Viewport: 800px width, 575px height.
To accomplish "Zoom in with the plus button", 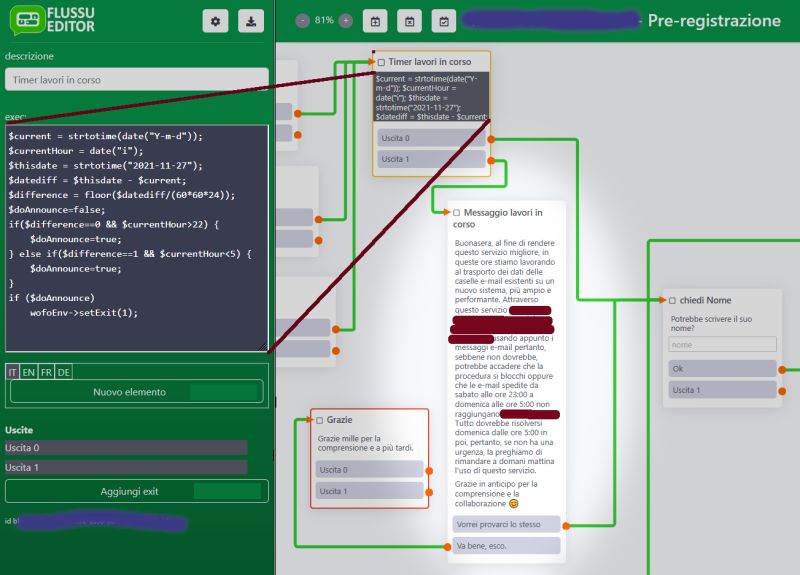I will pos(345,20).
